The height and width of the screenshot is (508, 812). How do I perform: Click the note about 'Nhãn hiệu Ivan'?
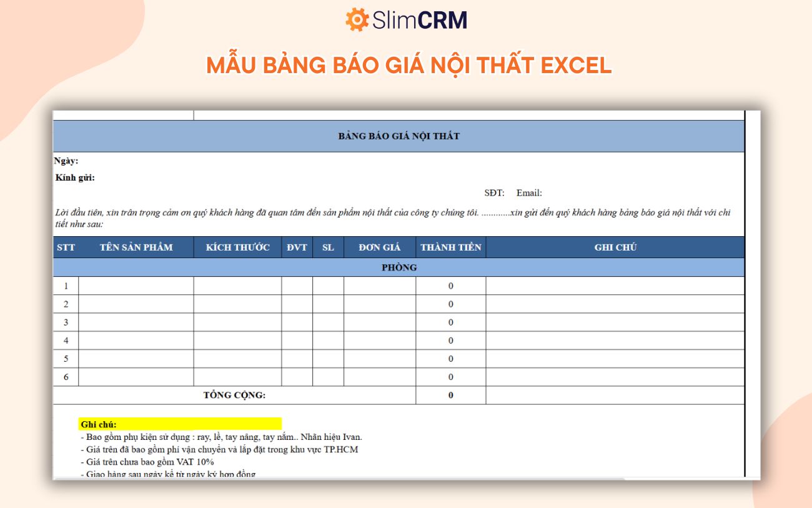point(221,437)
